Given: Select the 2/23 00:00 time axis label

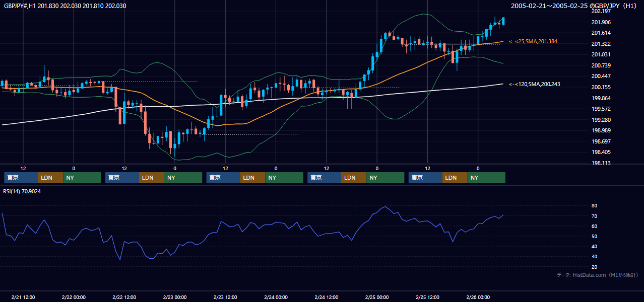Looking at the screenshot, I should [x=175, y=297].
